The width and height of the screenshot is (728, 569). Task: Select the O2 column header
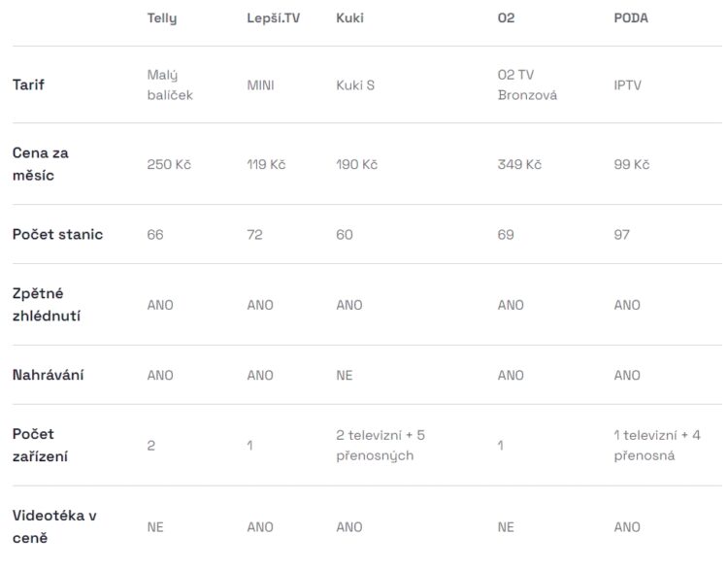506,18
